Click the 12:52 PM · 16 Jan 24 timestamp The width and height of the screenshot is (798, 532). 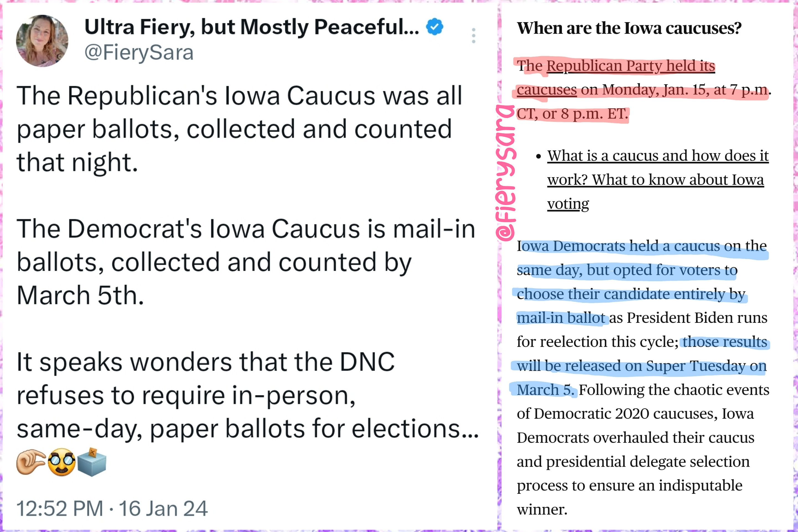coord(112,509)
